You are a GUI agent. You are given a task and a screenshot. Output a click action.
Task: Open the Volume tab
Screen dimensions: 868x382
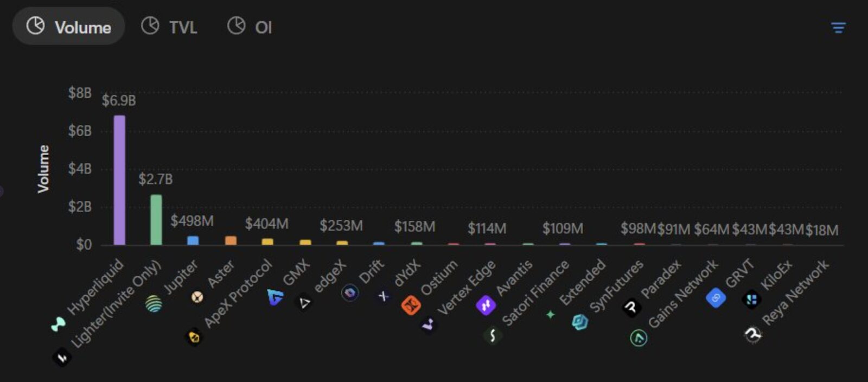click(x=69, y=27)
